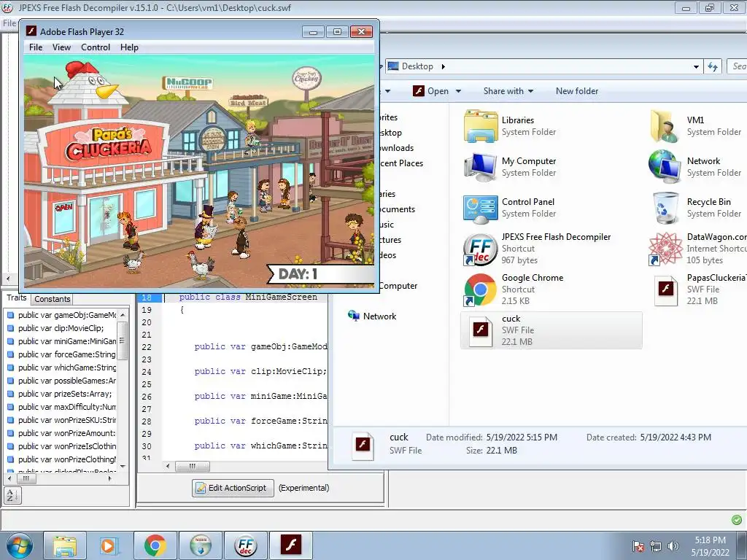Expand the address bar history dropdown

click(x=696, y=66)
